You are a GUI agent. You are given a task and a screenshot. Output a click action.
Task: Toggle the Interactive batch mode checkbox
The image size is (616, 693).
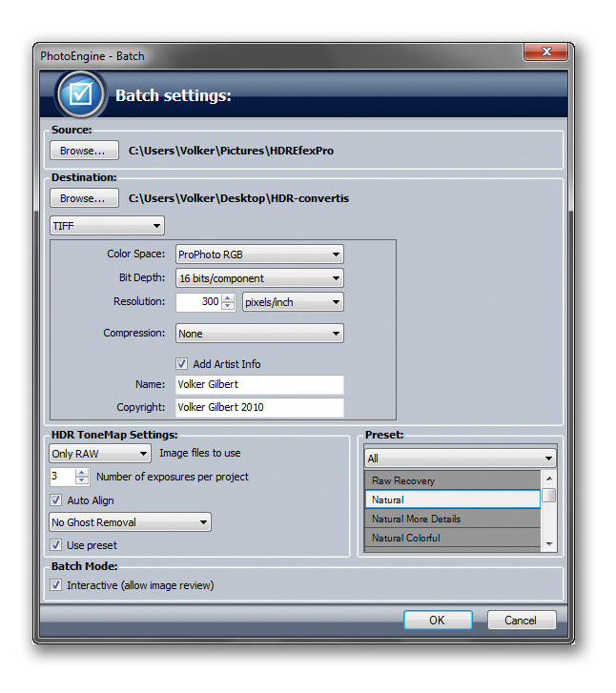(x=55, y=585)
